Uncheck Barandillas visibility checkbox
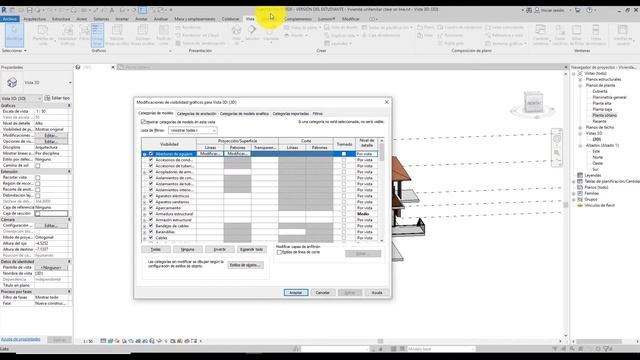 pyautogui.click(x=151, y=232)
